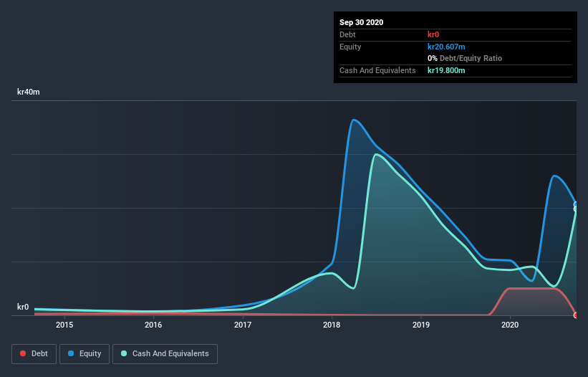Toggle the Equity legend series

tap(85, 354)
